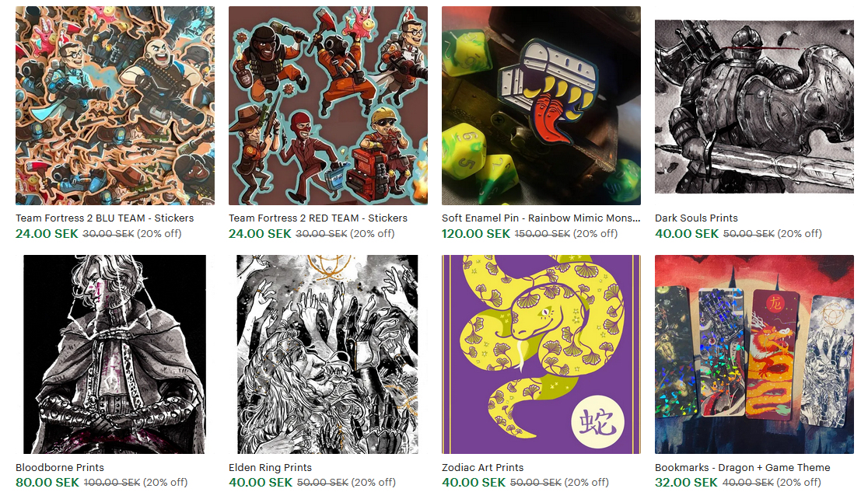The image size is (868, 499).
Task: Open the Bloodborne print artwork thumbnail
Action: click(x=114, y=354)
